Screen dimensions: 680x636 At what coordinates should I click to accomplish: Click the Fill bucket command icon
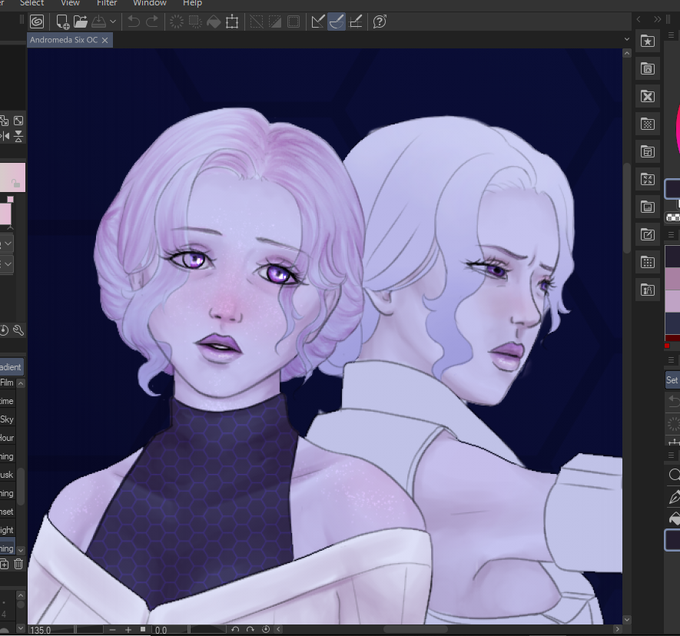click(213, 21)
